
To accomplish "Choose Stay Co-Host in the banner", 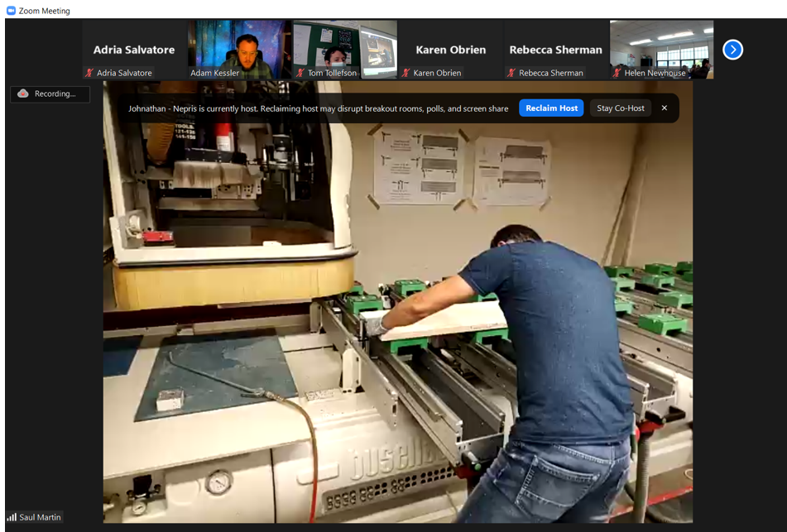I will point(620,108).
